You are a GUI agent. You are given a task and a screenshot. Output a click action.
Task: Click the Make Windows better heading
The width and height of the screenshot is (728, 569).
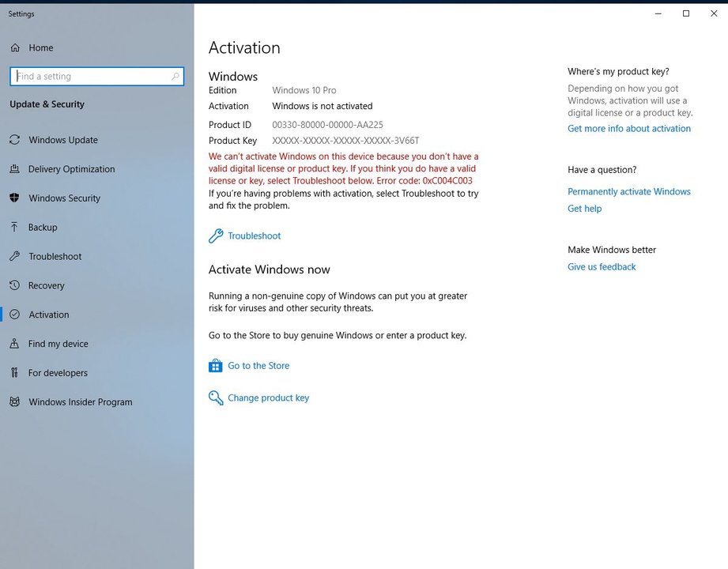coord(612,250)
